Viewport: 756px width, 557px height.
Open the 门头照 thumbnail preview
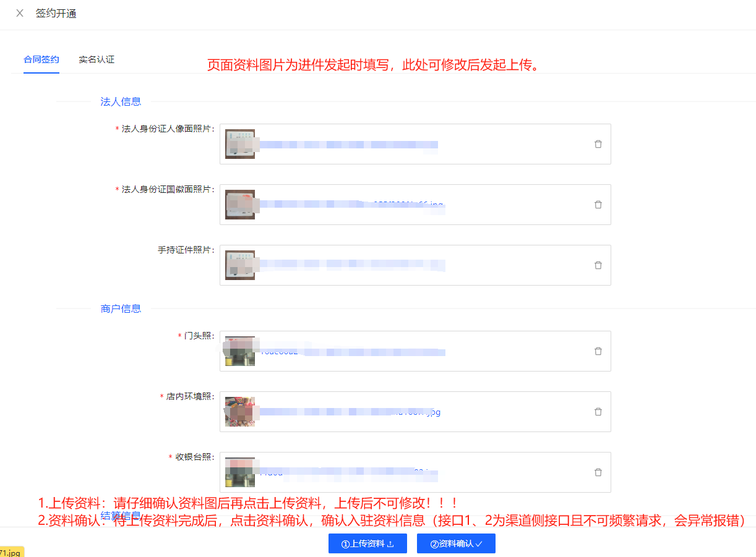240,351
